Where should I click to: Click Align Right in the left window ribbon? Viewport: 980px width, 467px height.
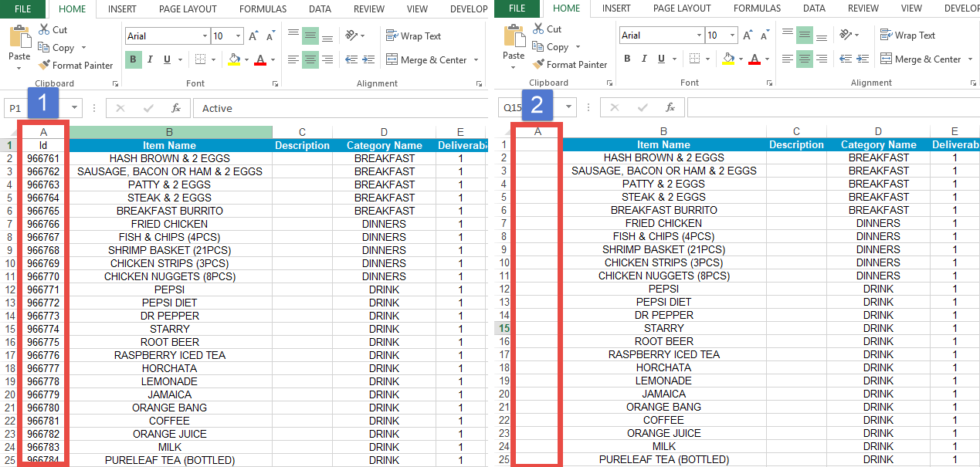[327, 60]
